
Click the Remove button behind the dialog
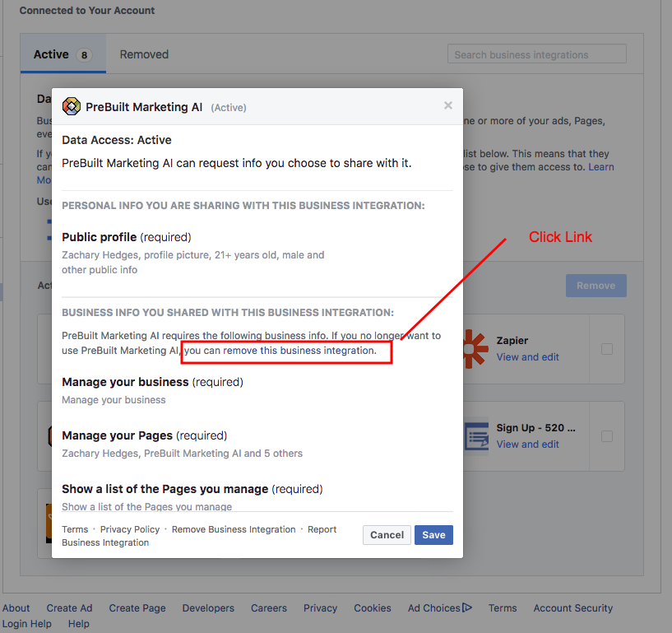[x=596, y=286]
